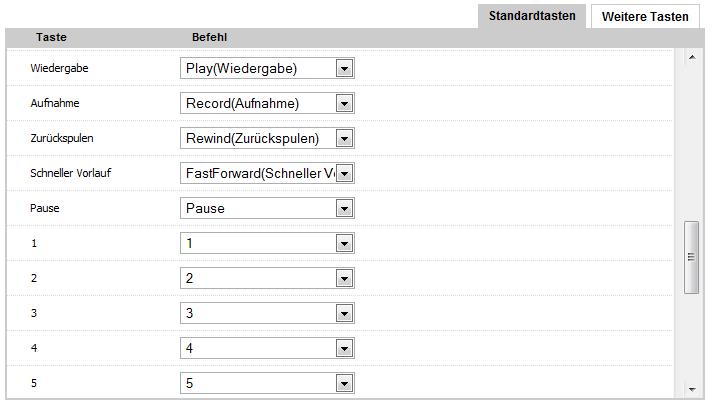
Task: Select the Wiedergabe row label
Action: pyautogui.click(x=61, y=69)
